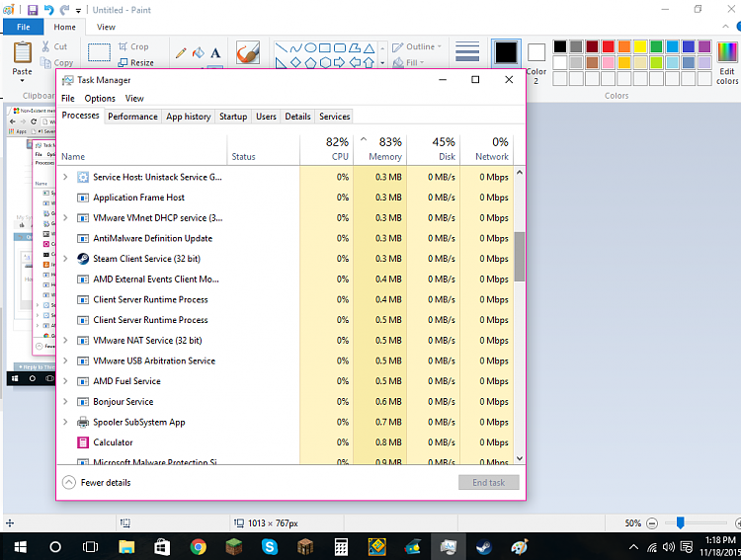Open Edit colors rainbow icon
Screen dimensions: 741x560
(x=727, y=63)
